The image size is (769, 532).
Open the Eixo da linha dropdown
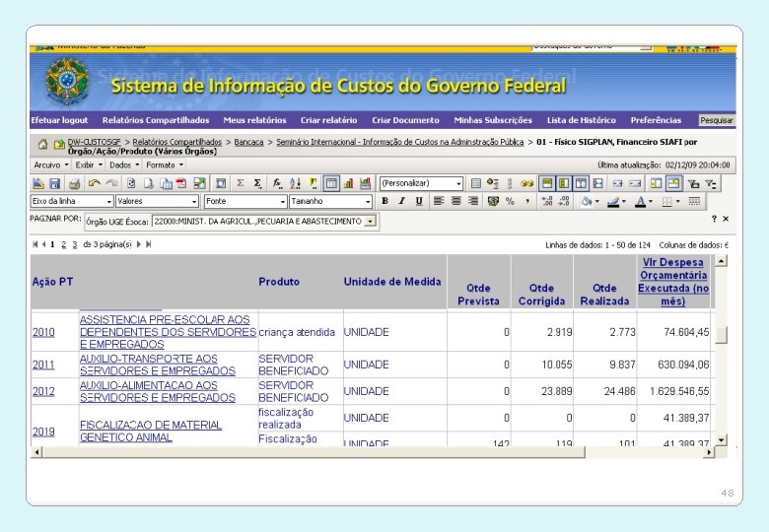point(72,201)
